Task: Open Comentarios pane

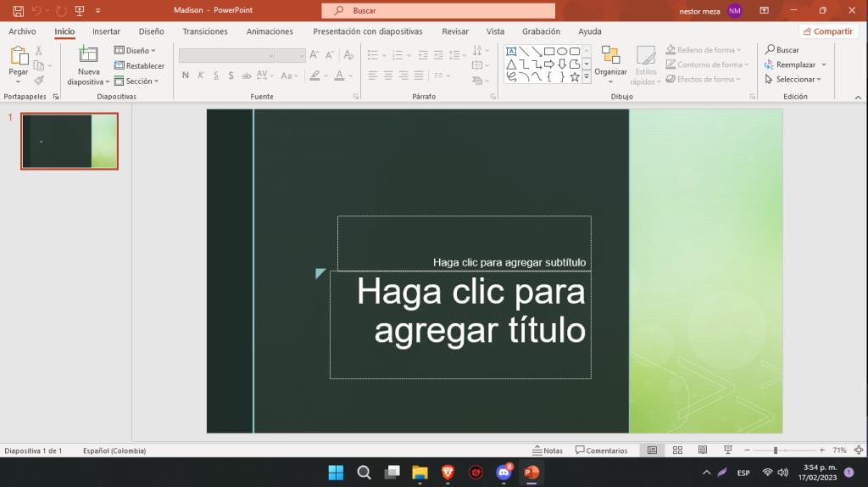Action: tap(601, 451)
